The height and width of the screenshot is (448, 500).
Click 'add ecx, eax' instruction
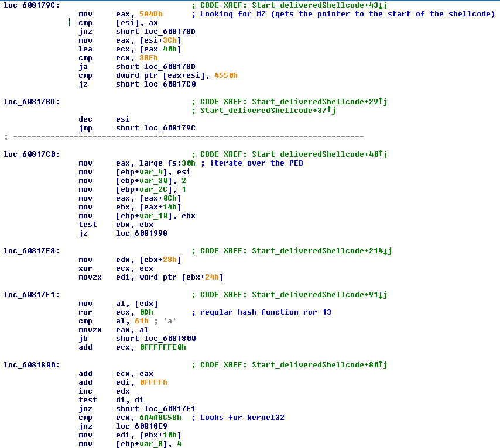tap(116, 374)
